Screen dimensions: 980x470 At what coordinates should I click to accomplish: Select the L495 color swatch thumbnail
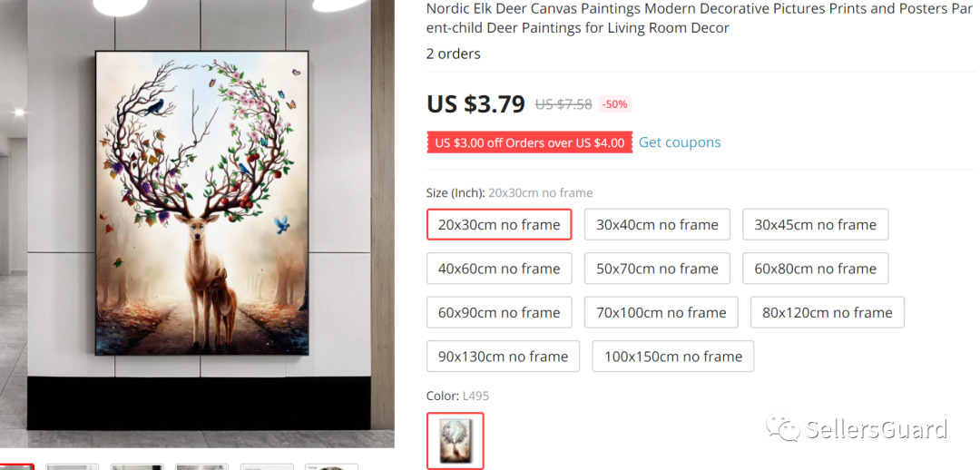tap(455, 441)
